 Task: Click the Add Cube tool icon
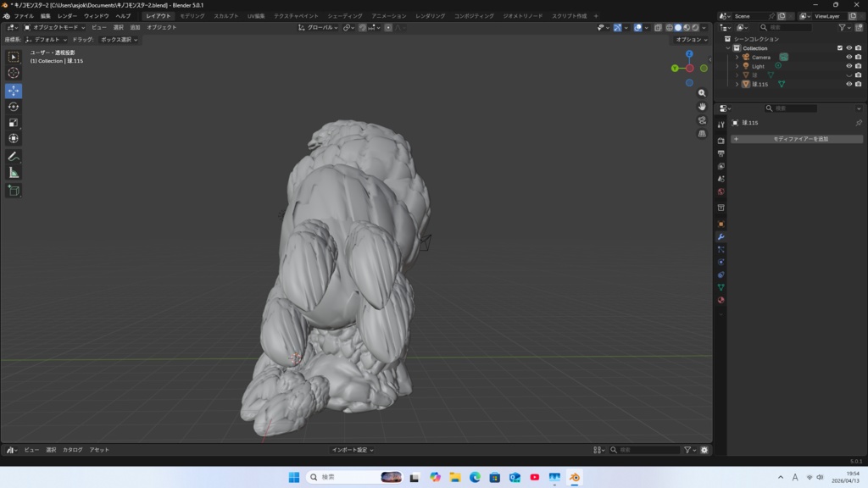point(14,191)
